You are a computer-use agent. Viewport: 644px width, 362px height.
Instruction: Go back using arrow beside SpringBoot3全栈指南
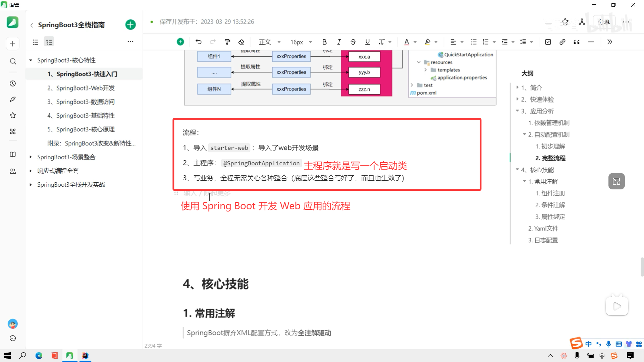(x=32, y=25)
